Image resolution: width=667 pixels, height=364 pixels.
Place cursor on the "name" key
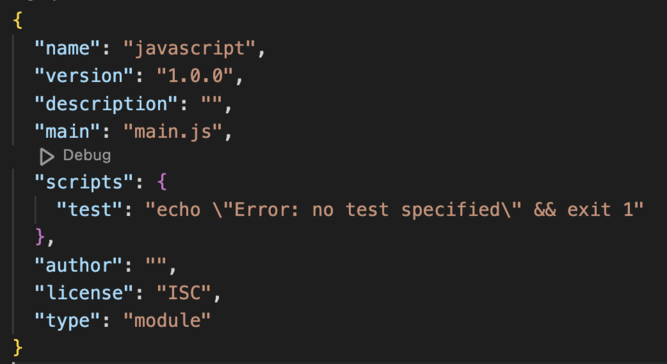click(x=68, y=48)
